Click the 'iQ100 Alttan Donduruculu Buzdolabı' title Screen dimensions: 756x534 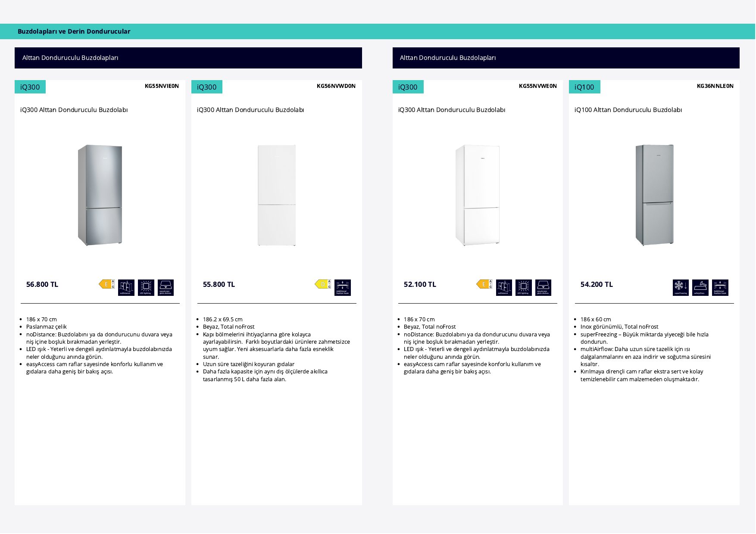click(x=628, y=110)
